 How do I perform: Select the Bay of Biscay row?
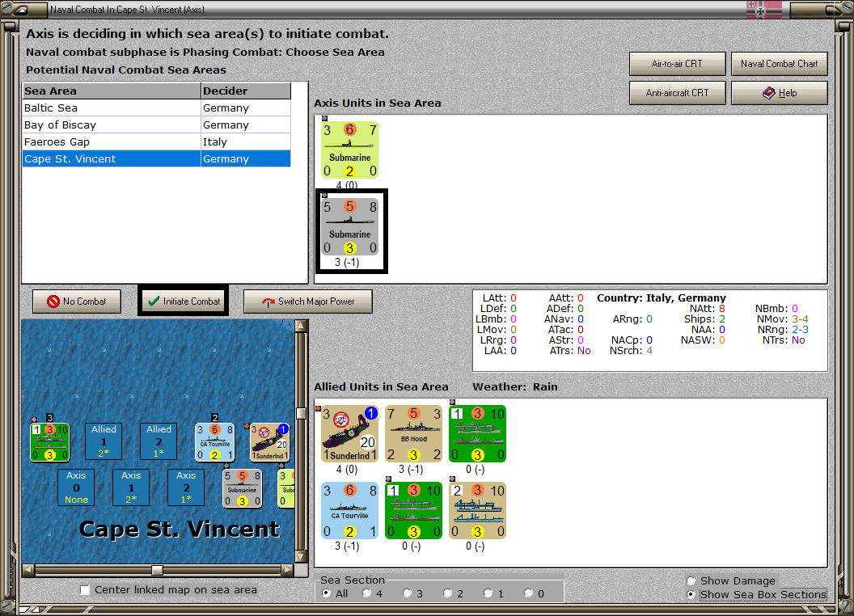pos(156,124)
